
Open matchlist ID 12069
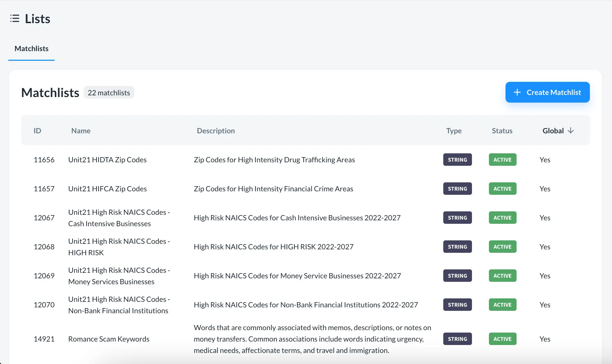point(44,276)
